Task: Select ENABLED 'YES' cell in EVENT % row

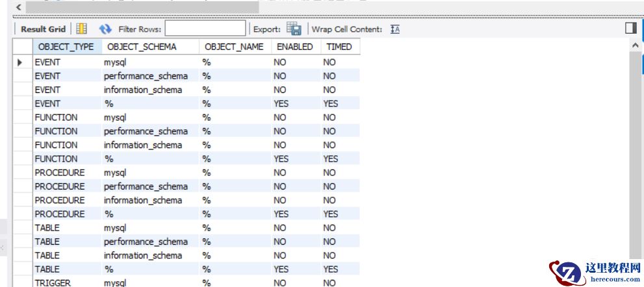Action: coord(296,104)
